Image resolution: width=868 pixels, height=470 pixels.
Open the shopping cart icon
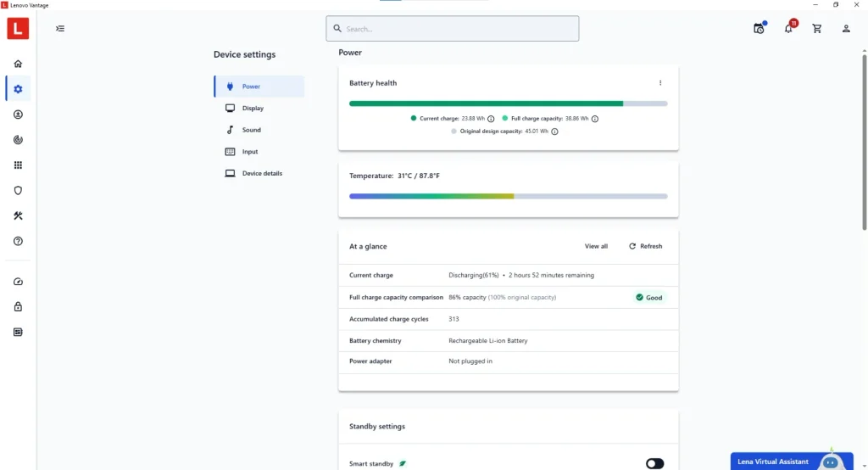click(x=816, y=28)
